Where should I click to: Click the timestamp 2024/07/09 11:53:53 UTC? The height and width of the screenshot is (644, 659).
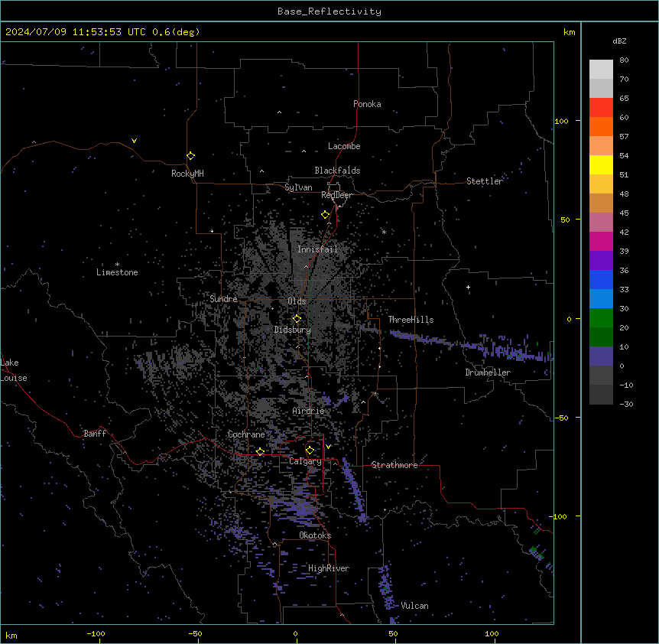click(76, 32)
